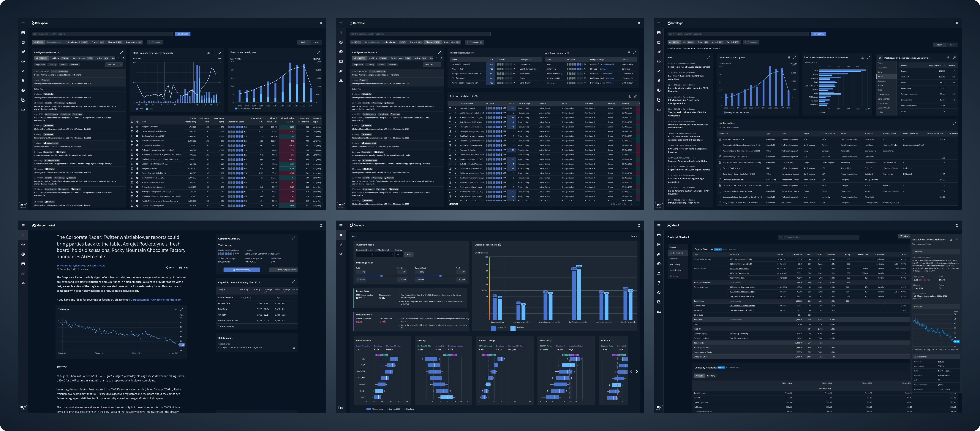Image resolution: width=980 pixels, height=431 pixels.
Task: Open the Latest First sort dropdown
Action: click(x=115, y=65)
